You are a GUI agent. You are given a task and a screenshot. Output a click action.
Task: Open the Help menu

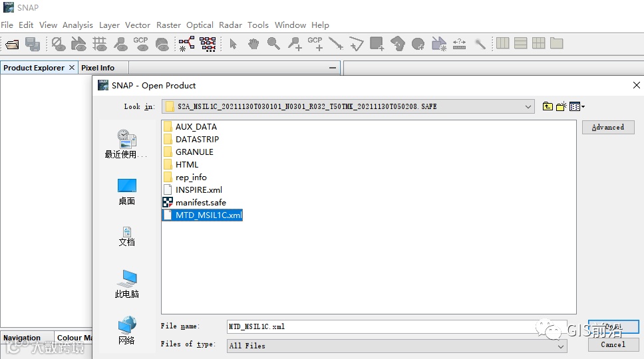(320, 25)
